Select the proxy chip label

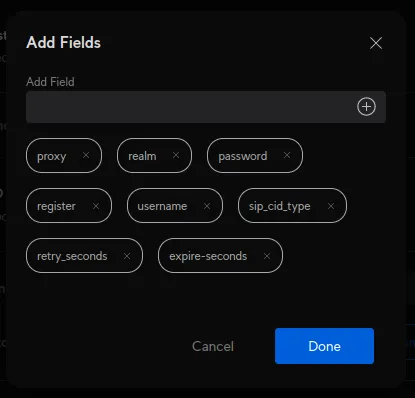coord(52,156)
